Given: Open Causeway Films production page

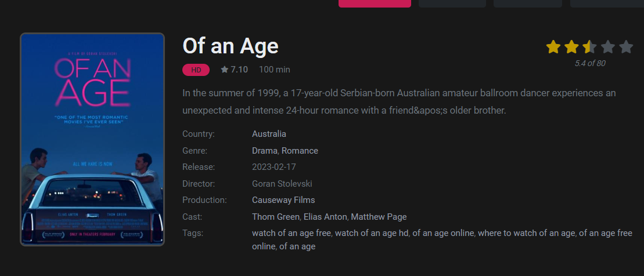Looking at the screenshot, I should click(283, 200).
